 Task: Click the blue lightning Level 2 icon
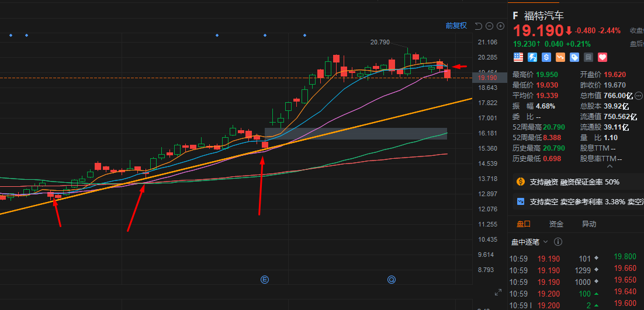point(532,57)
